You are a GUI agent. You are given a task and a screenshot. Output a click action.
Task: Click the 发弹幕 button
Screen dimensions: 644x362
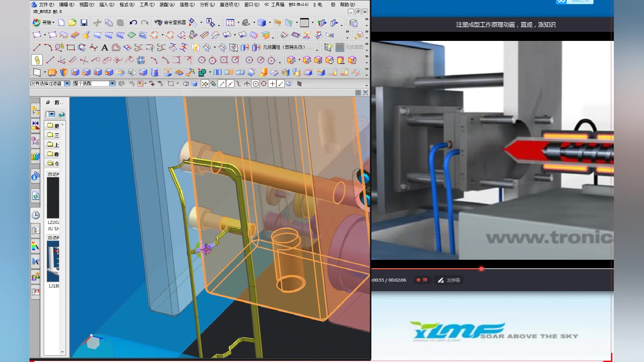pyautogui.click(x=449, y=280)
